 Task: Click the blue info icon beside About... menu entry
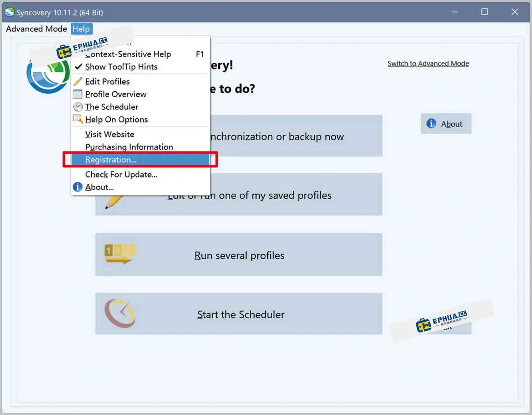pos(78,187)
